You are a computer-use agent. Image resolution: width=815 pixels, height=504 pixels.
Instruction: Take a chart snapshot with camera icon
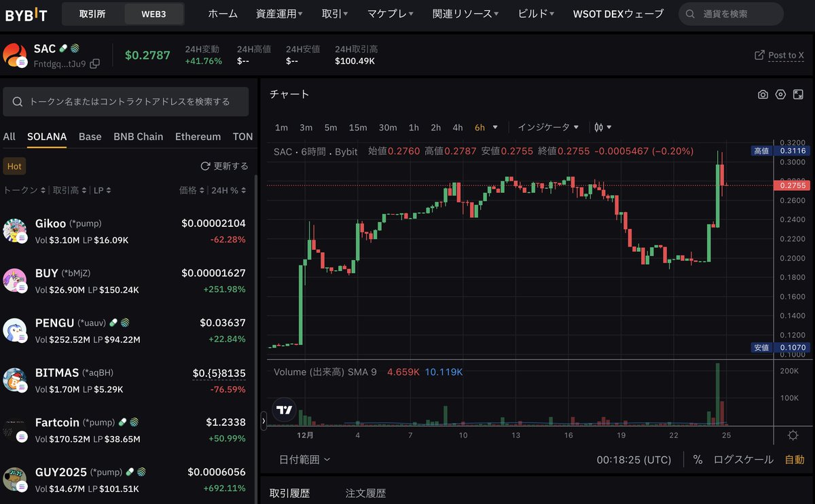click(x=763, y=94)
